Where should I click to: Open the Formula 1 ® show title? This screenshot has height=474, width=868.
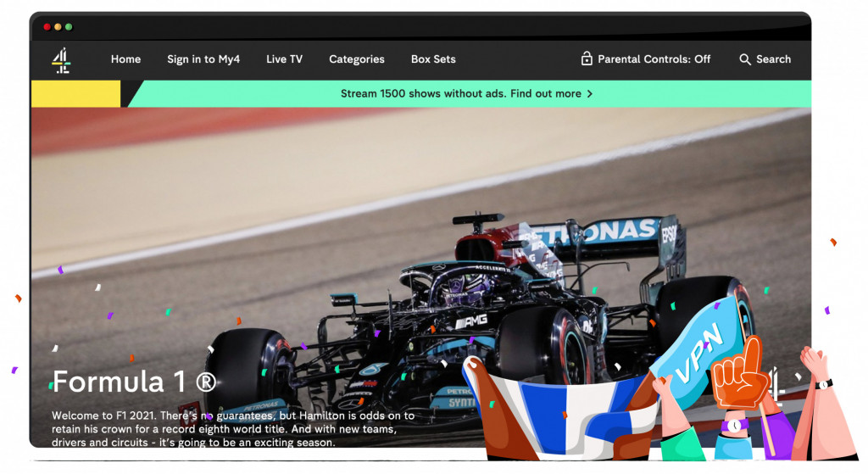pyautogui.click(x=134, y=382)
